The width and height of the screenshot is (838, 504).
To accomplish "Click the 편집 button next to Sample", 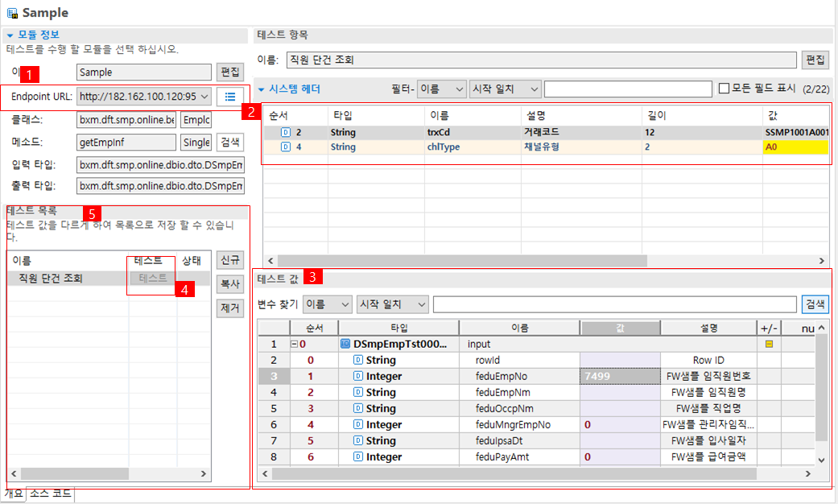I will 229,72.
